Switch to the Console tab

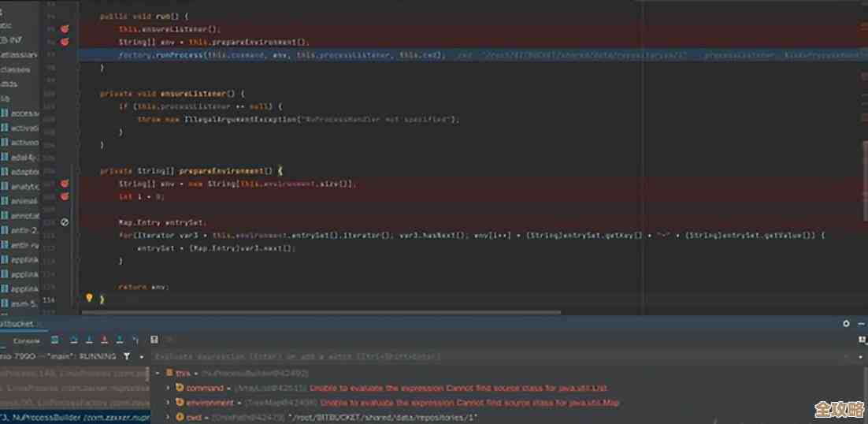point(27,340)
